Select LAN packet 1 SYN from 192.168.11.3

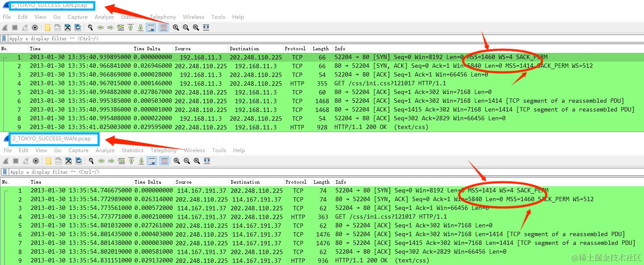[x=322, y=57]
